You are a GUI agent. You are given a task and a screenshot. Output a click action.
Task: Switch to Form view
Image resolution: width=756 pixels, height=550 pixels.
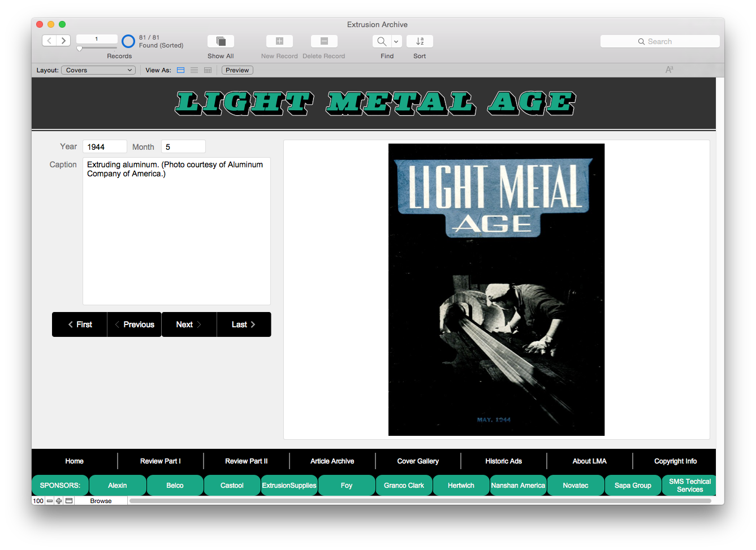[x=181, y=70]
